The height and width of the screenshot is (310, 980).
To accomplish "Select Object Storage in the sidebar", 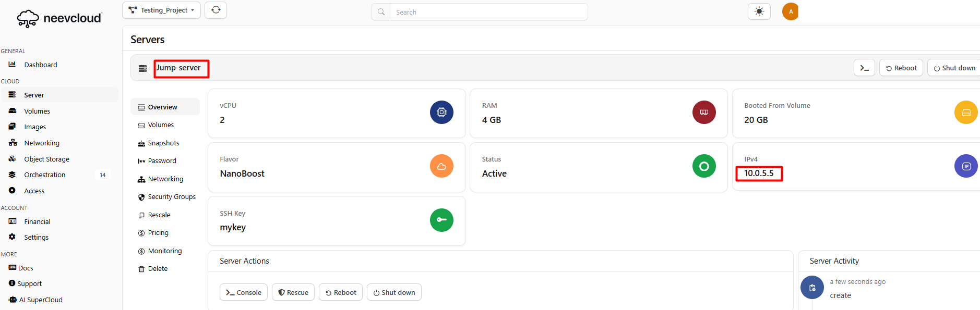I will 46,159.
